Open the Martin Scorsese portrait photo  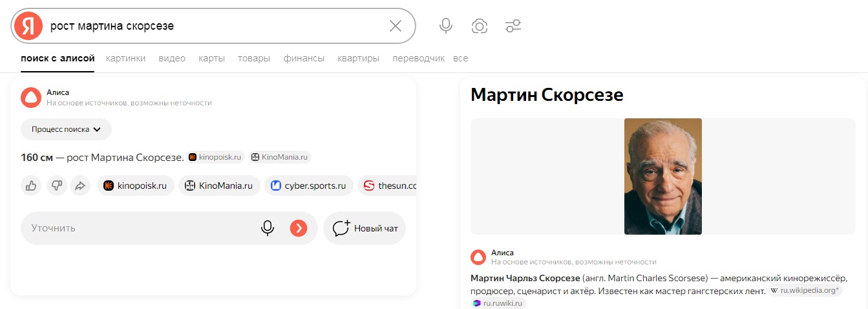663,176
